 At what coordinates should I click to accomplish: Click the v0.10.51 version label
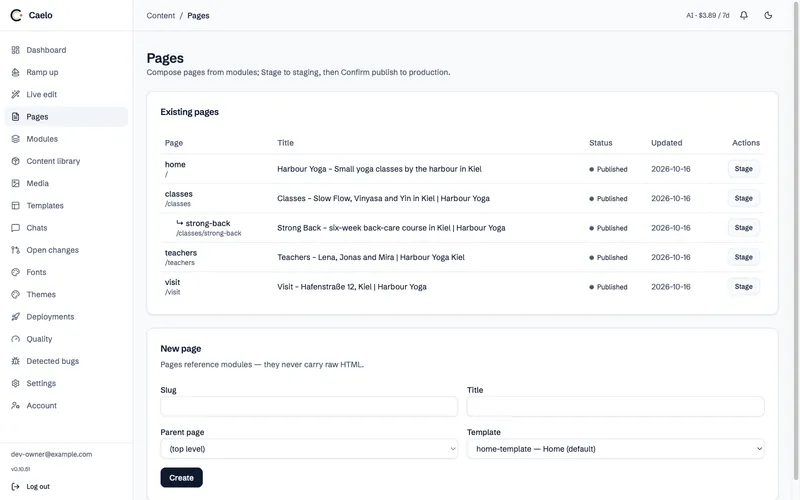(x=20, y=469)
